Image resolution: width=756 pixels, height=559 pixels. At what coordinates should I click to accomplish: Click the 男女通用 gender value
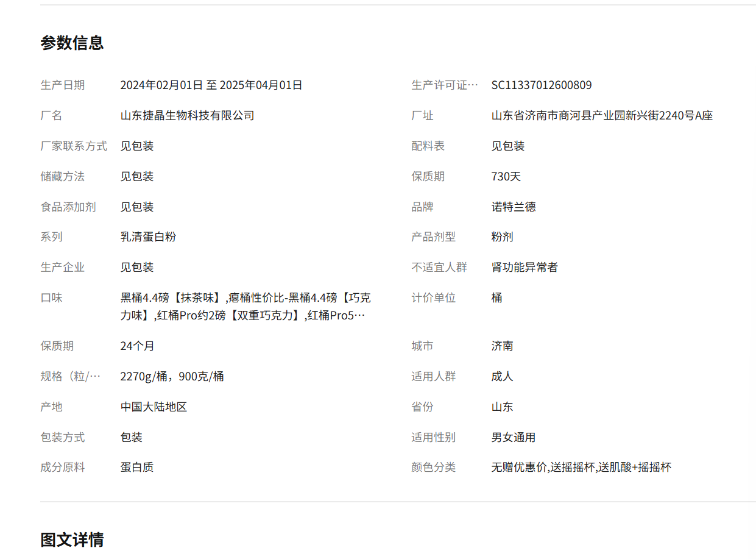click(x=514, y=438)
